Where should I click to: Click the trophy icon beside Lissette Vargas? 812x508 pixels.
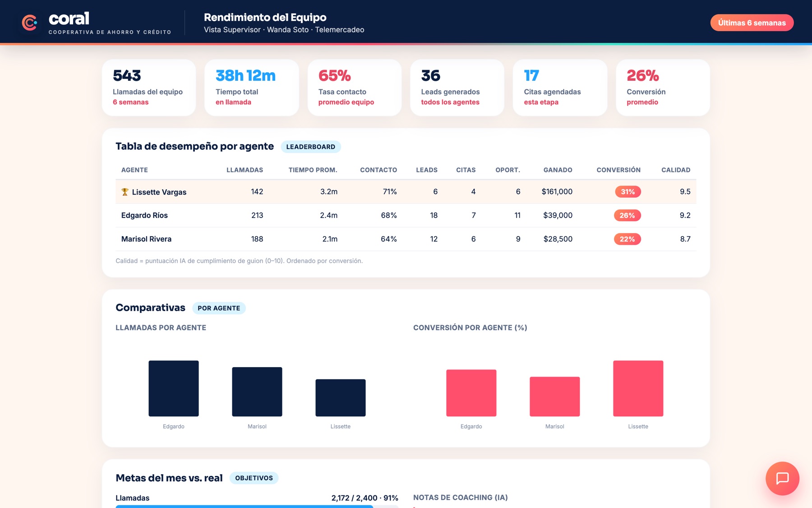[125, 192]
